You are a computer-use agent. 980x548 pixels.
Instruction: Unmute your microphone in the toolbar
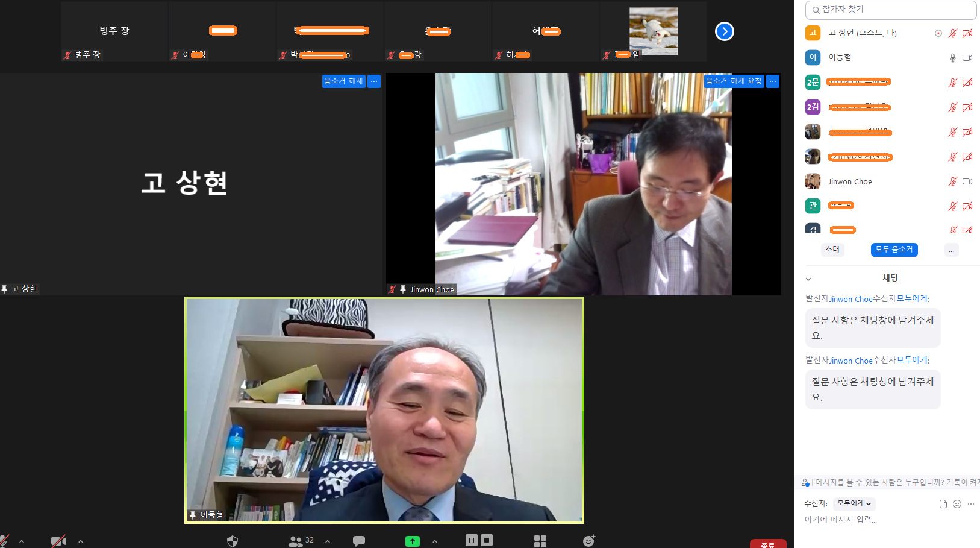5,541
